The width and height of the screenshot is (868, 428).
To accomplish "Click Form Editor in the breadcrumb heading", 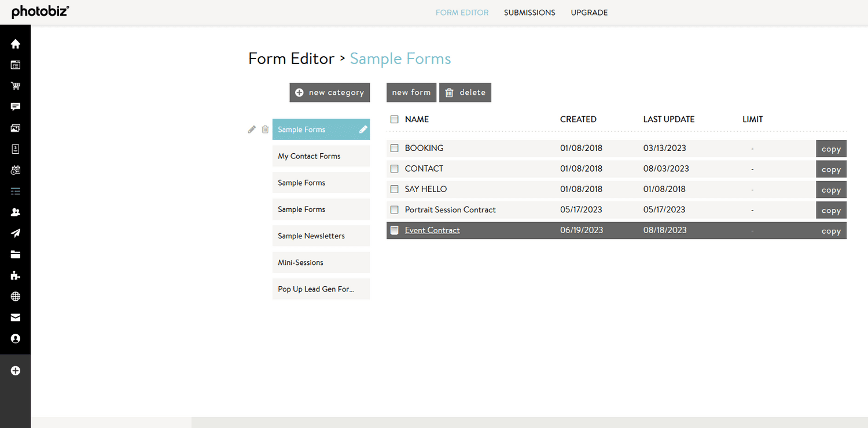I will point(291,58).
